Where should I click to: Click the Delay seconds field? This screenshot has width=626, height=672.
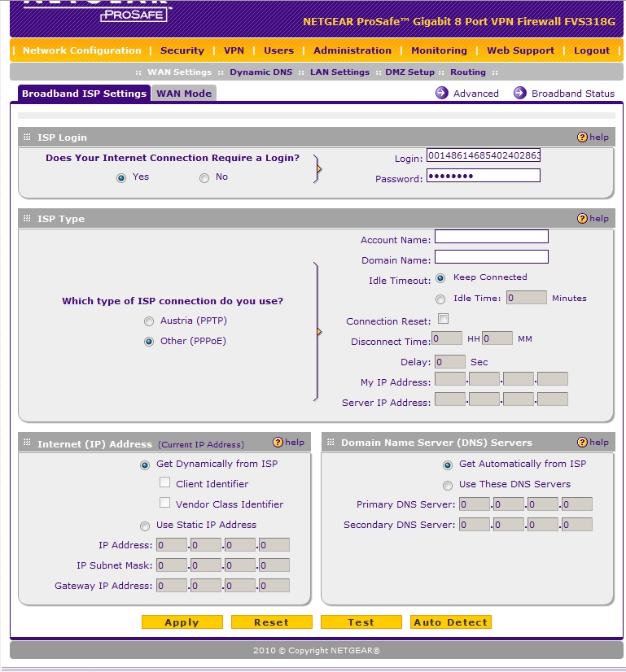pos(450,362)
